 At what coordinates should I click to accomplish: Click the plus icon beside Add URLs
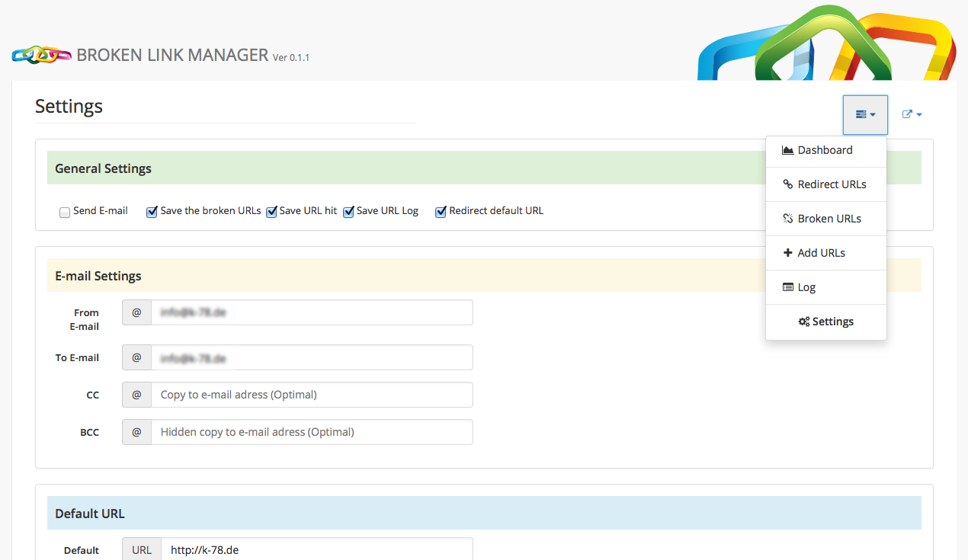point(788,253)
